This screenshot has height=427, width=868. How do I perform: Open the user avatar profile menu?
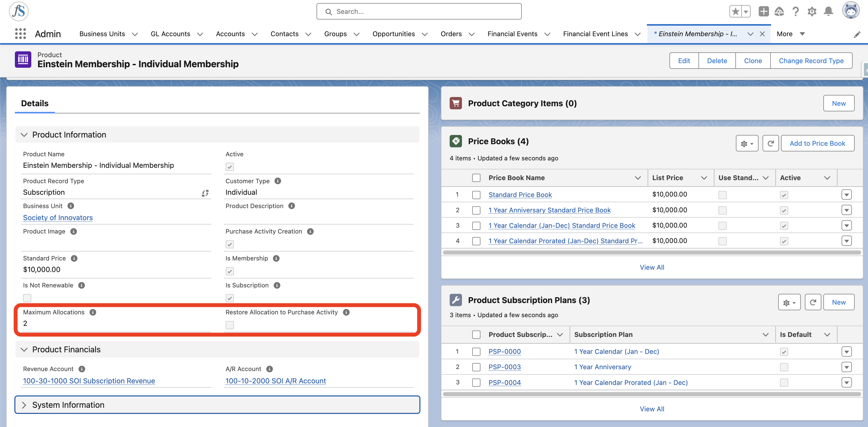coord(851,11)
